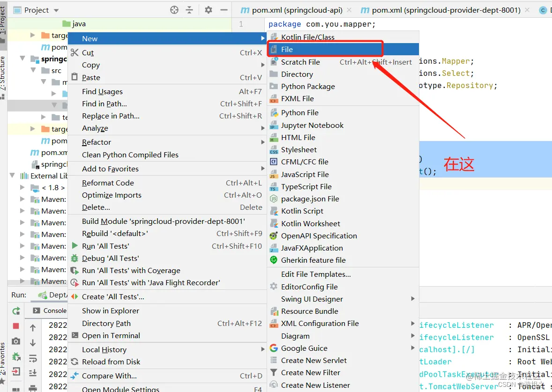Viewport: 552px width, 392px height.
Task: Open pom.xml (springcloud-provider-dept-8001) tab
Action: click(441, 10)
